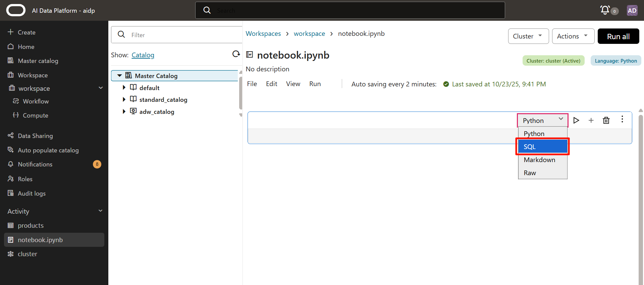Toggle the cell language Python dropdown
The image size is (644, 285).
tap(543, 120)
